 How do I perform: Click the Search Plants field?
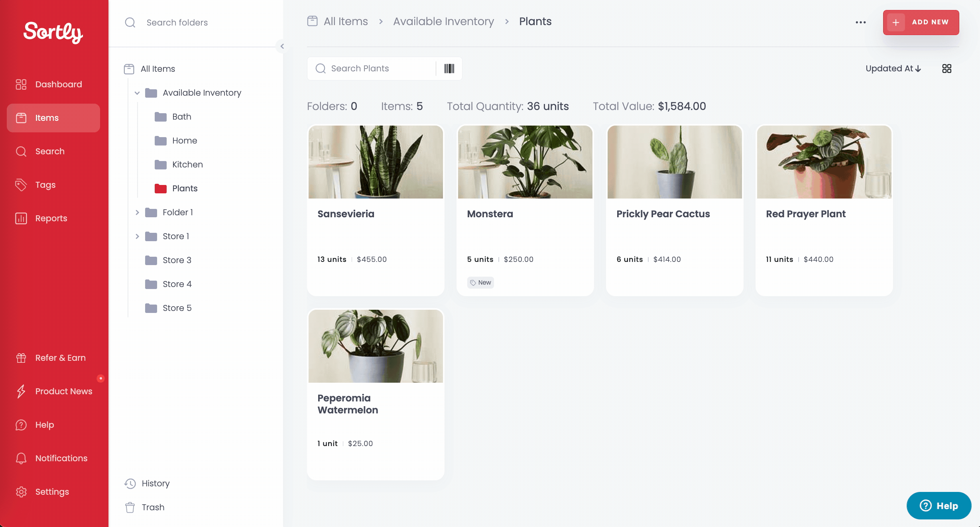[372, 69]
